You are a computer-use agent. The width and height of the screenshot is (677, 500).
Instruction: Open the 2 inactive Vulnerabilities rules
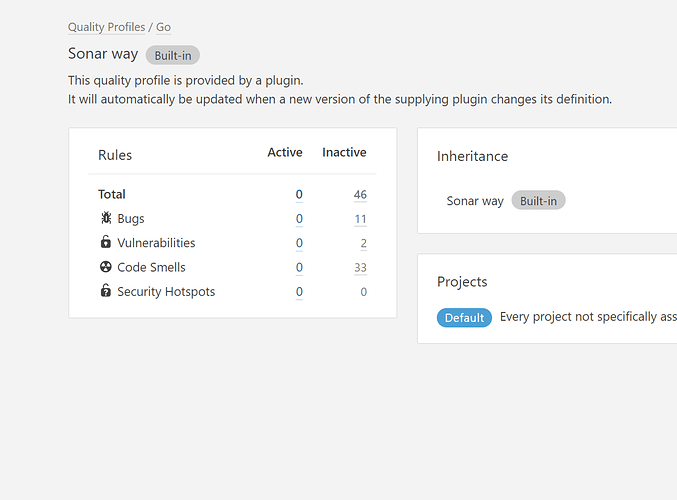point(363,243)
